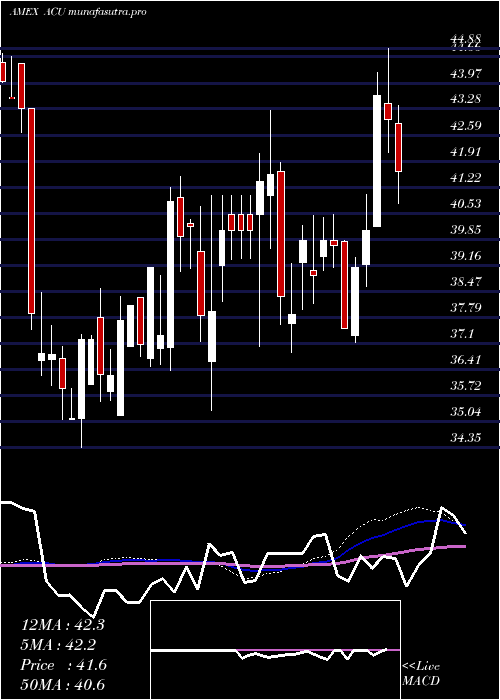Viewport: 500px width, 700px height.
Task: Select the 41.22 price axis label
Action: 466,178
